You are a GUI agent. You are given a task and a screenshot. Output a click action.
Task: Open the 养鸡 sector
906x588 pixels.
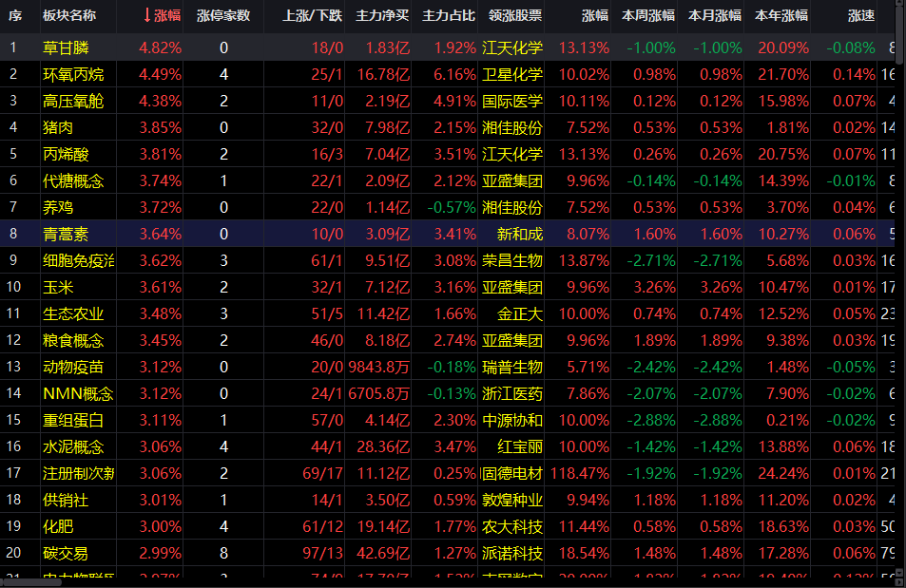tap(58, 207)
